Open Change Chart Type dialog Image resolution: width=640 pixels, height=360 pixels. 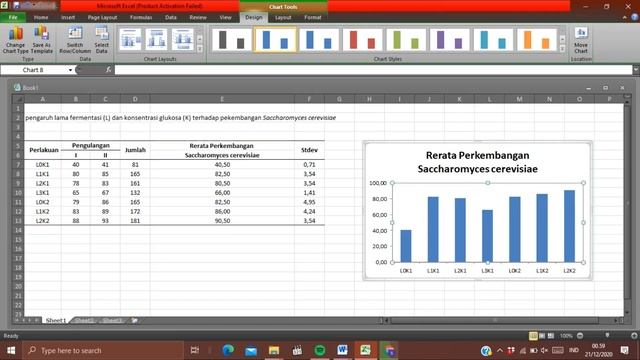pyautogui.click(x=16, y=40)
